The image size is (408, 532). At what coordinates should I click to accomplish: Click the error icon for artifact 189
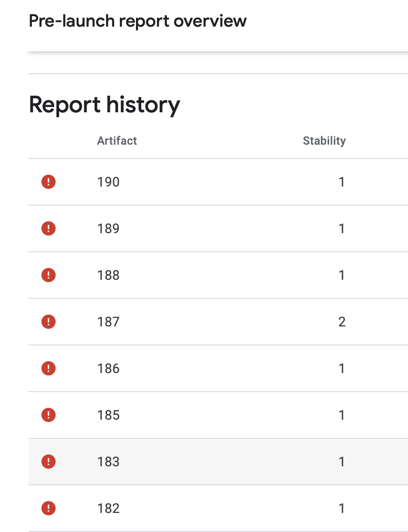(48, 228)
